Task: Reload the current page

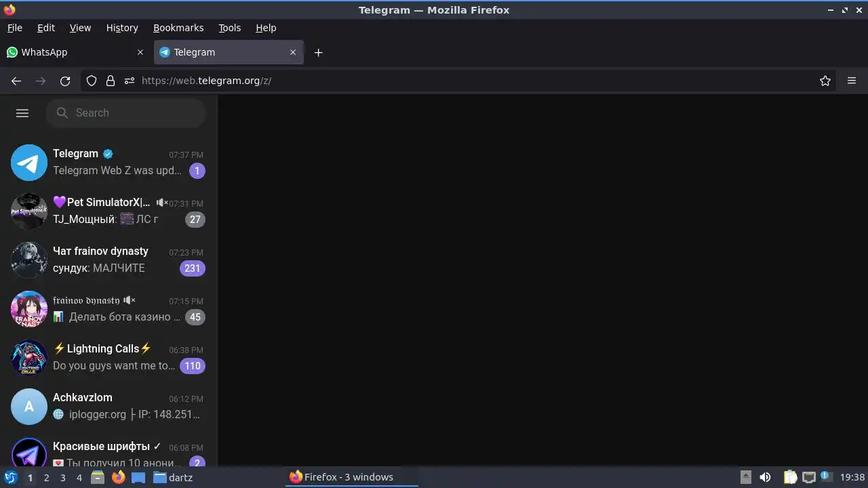Action: click(65, 81)
